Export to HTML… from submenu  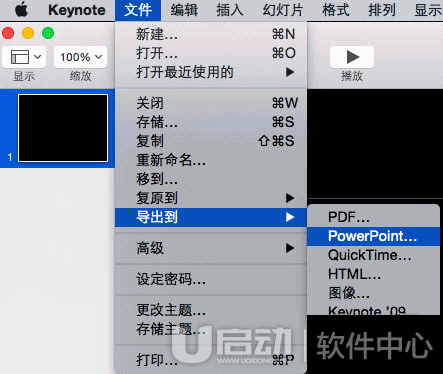point(373,274)
